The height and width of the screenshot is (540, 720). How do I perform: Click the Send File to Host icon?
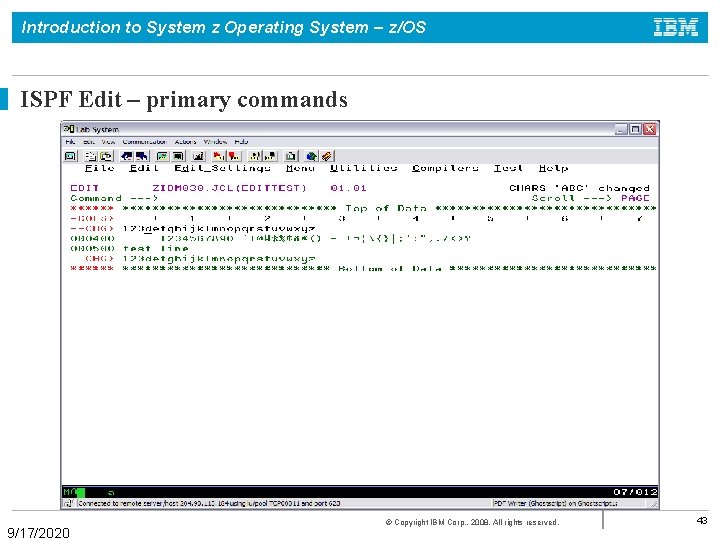[x=127, y=156]
